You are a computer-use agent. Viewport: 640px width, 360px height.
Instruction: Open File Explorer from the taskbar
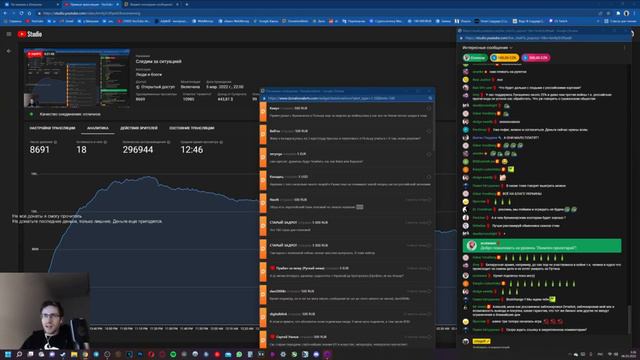[x=74, y=354]
